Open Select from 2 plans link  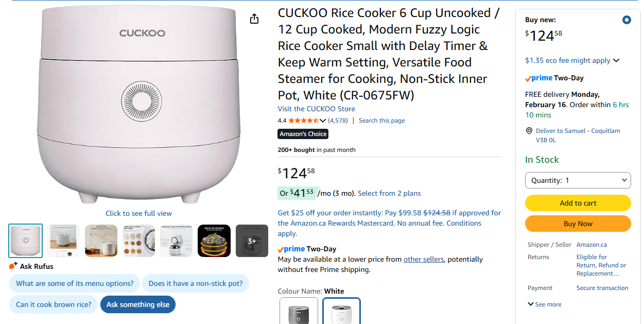pos(389,193)
